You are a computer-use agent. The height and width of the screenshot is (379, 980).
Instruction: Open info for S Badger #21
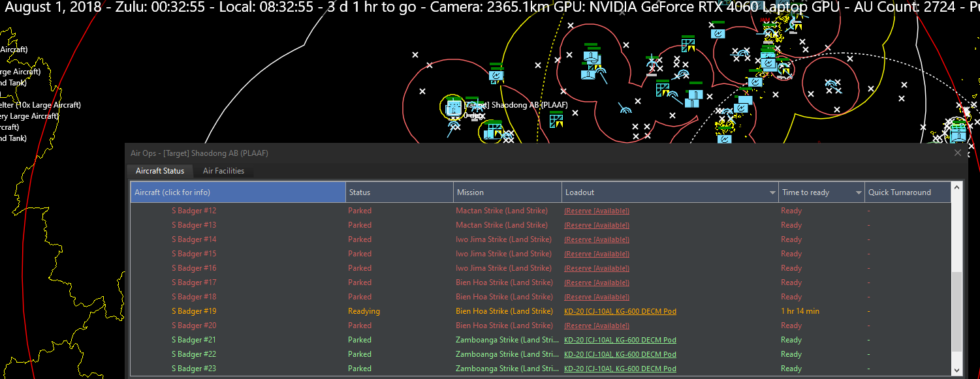(x=194, y=340)
